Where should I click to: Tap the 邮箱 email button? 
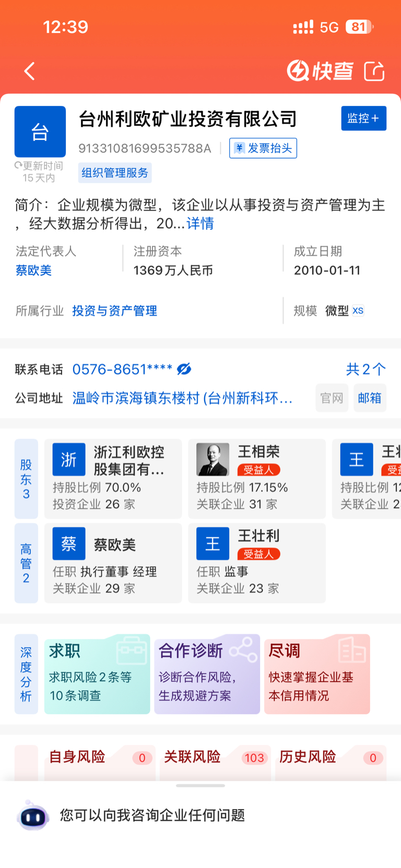click(370, 398)
